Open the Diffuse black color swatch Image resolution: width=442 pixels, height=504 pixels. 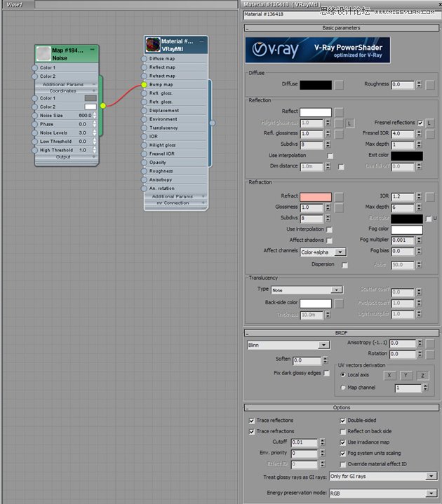(316, 85)
